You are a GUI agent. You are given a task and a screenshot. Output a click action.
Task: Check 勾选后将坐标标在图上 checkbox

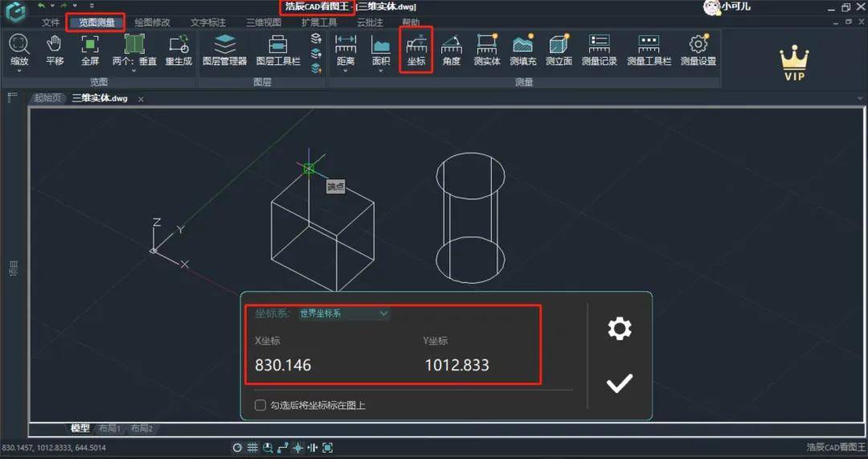click(x=260, y=405)
